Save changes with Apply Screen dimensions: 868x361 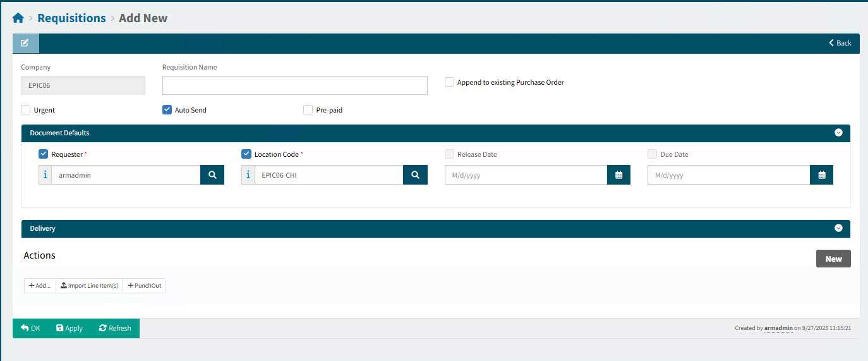click(69, 328)
